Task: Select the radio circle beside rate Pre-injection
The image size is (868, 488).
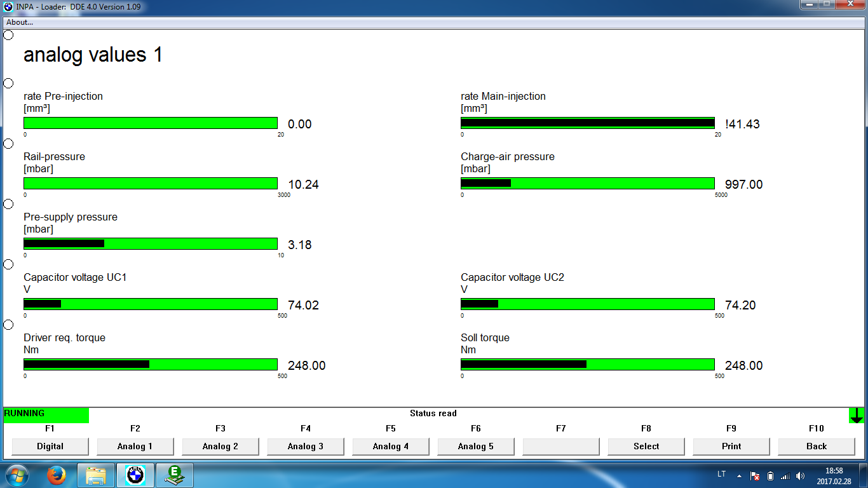Action: coord(9,83)
